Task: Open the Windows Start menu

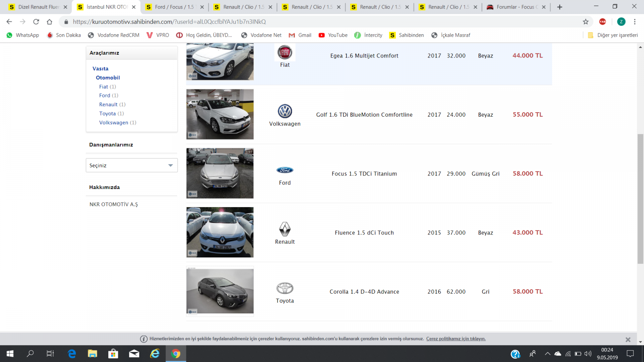Action: (x=10, y=354)
